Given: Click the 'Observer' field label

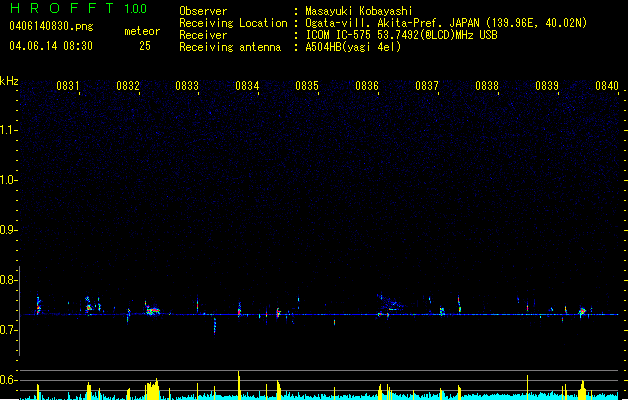Looking at the screenshot, I should click(x=203, y=11).
